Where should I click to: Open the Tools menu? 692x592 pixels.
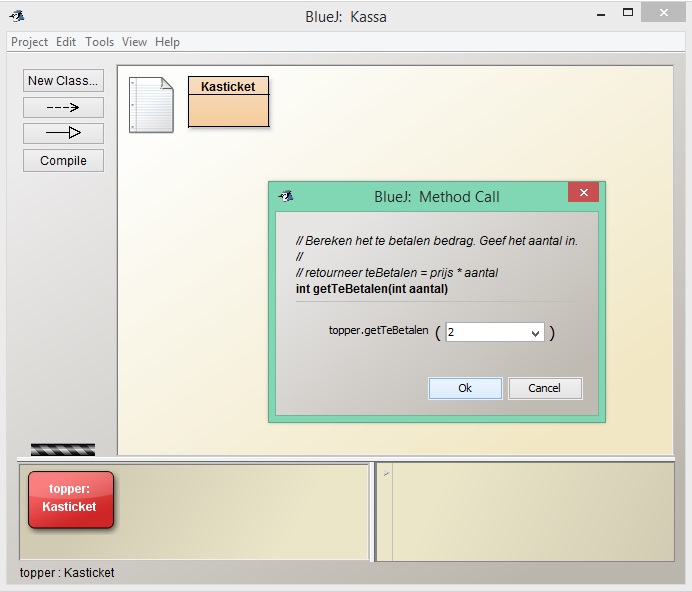click(99, 42)
